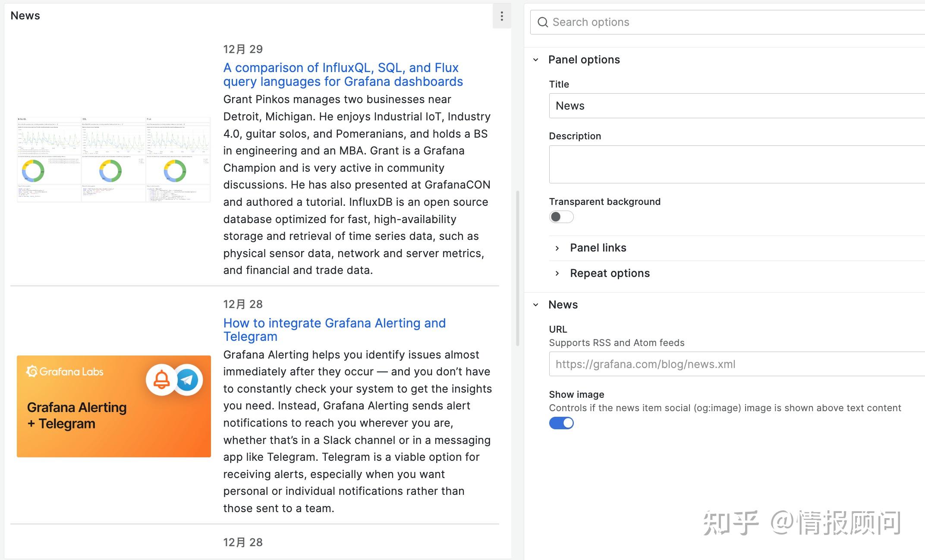Collapse the News options section chevron
Viewport: 925px width, 560px height.
[536, 305]
